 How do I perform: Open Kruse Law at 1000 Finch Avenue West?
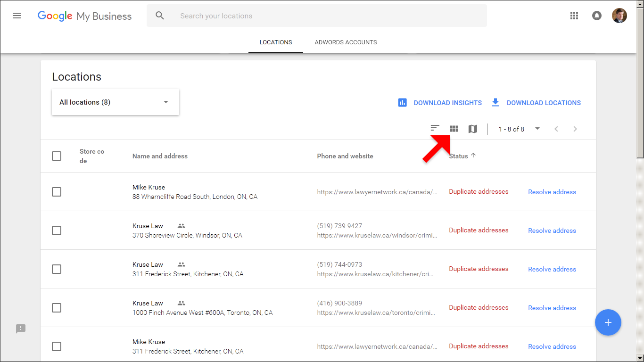click(x=148, y=303)
